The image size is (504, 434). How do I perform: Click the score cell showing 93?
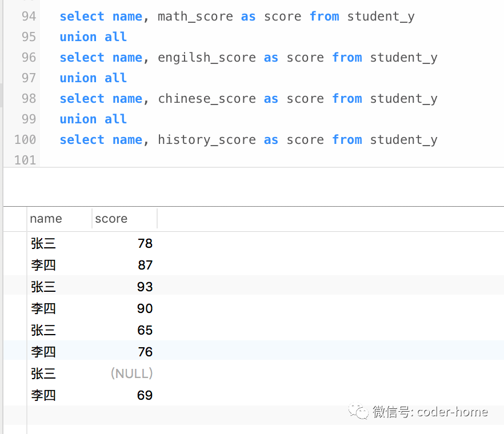pyautogui.click(x=145, y=287)
